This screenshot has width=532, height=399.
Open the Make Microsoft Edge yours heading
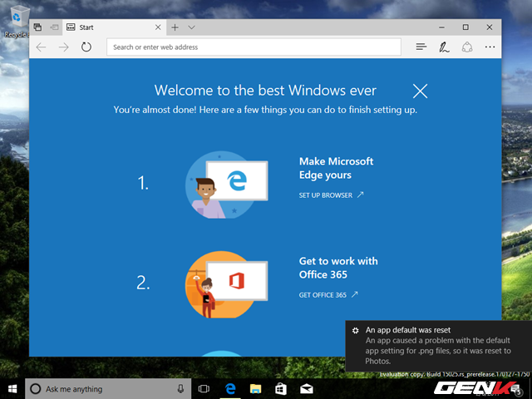[336, 168]
